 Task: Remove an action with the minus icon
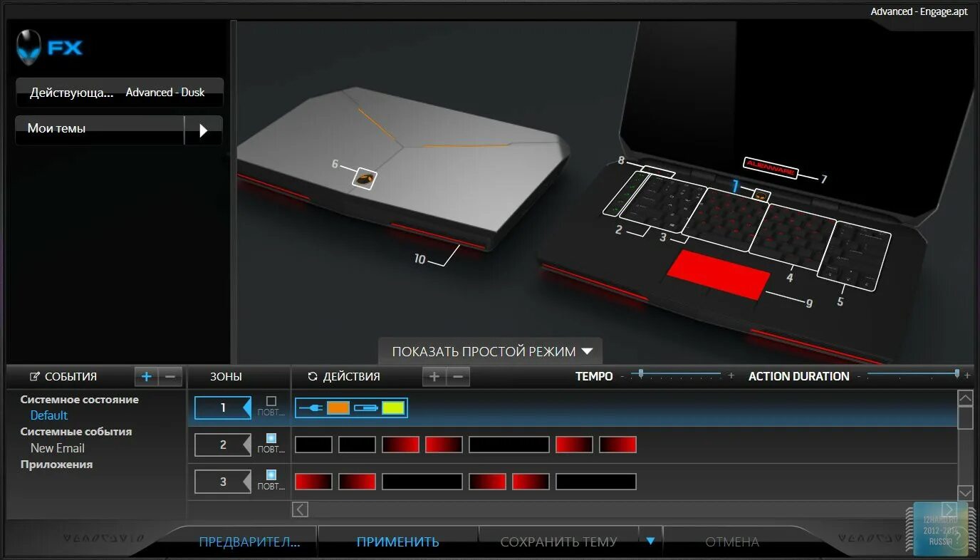[458, 376]
